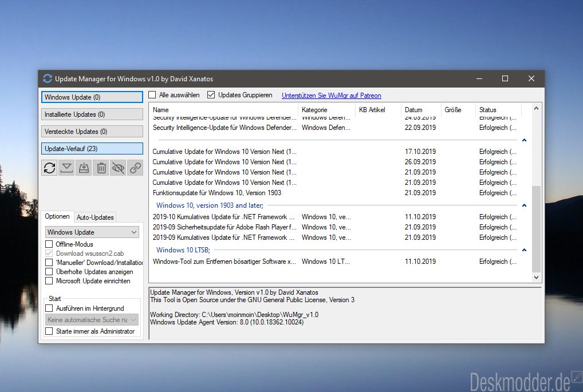Check Starte immer als Administrator
Screen dimensions: 583x392
(x=49, y=331)
